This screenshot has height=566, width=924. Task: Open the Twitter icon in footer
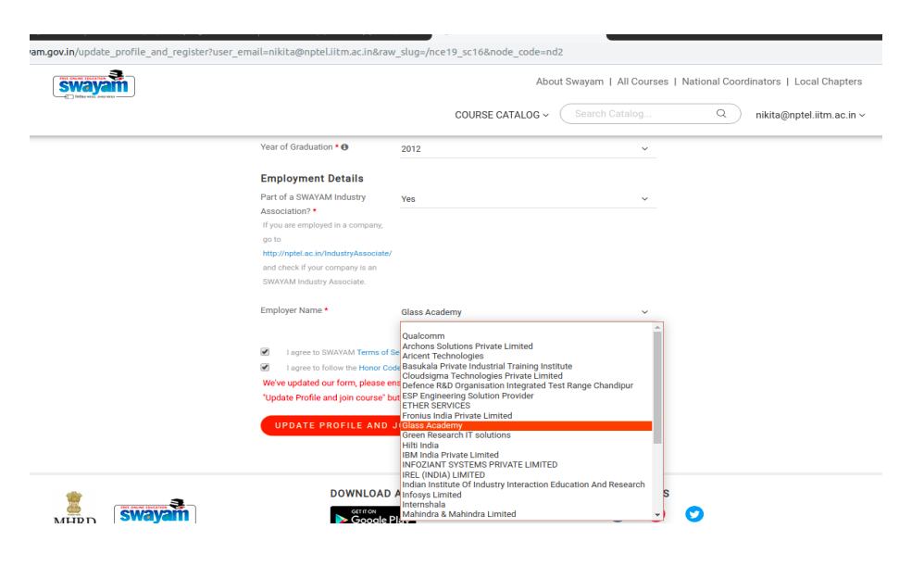(x=694, y=514)
